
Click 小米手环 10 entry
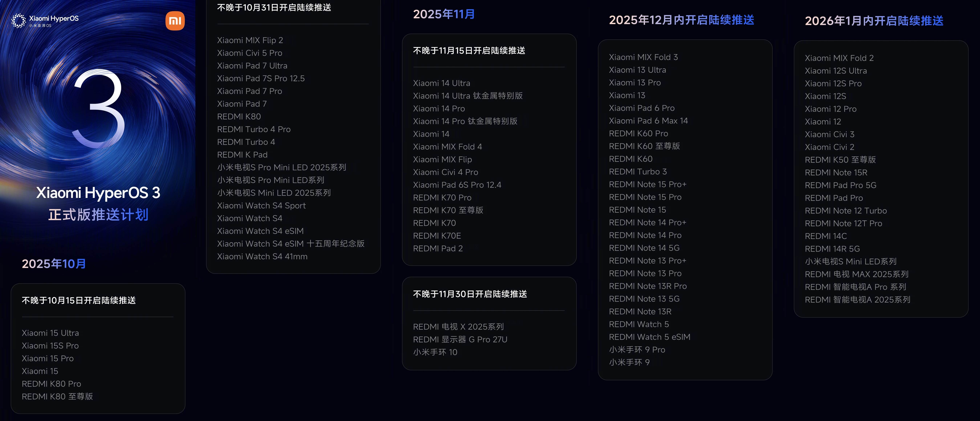(435, 352)
